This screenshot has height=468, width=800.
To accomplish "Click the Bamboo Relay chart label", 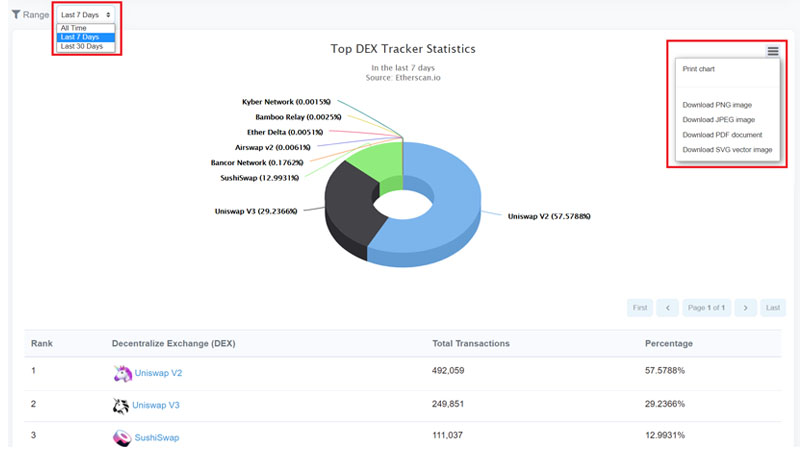I will pos(298,117).
